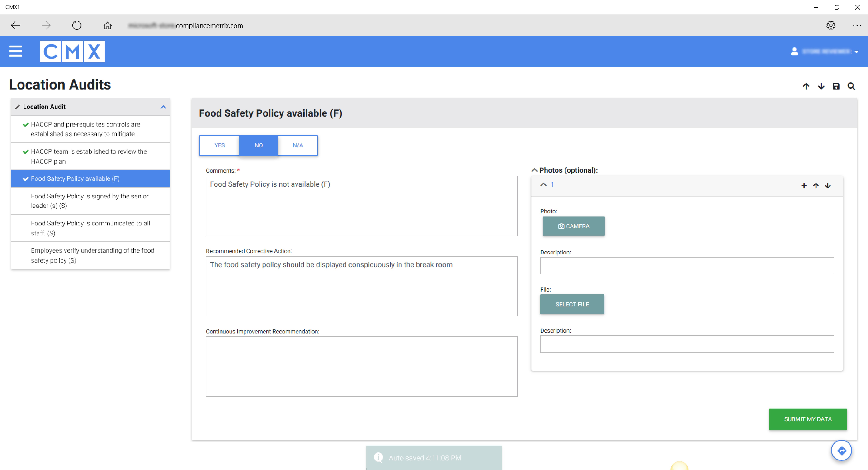This screenshot has height=470, width=868.
Task: Go back using the browser back arrow
Action: (x=15, y=25)
